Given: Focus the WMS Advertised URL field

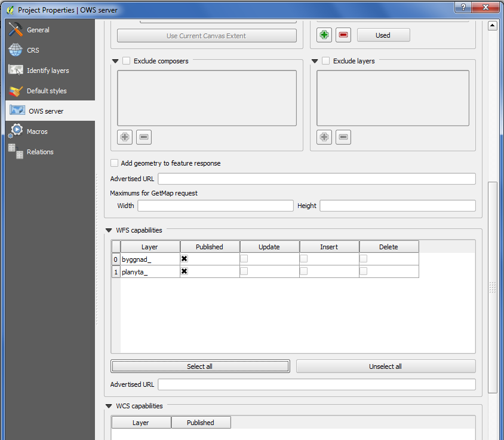Looking at the screenshot, I should (x=316, y=179).
